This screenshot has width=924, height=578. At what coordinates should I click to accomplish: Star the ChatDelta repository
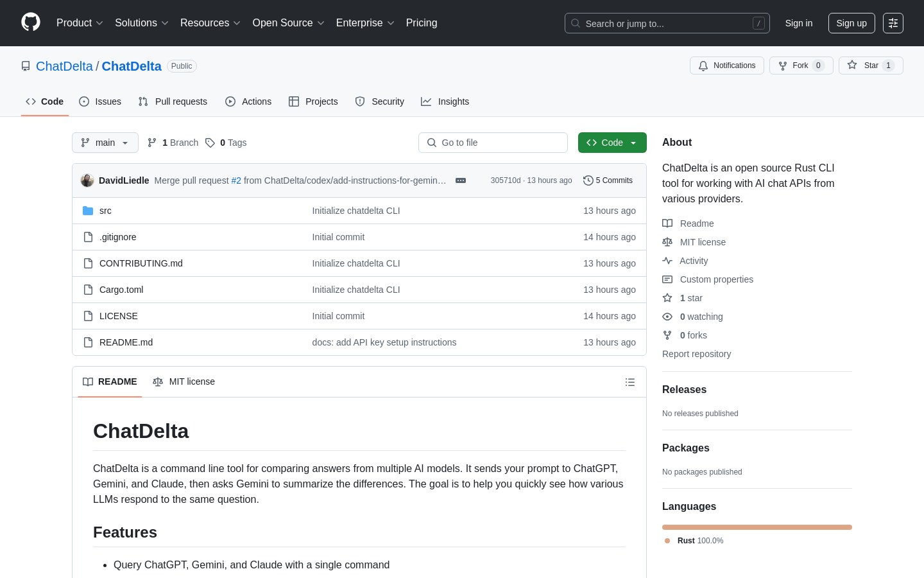[x=870, y=66]
